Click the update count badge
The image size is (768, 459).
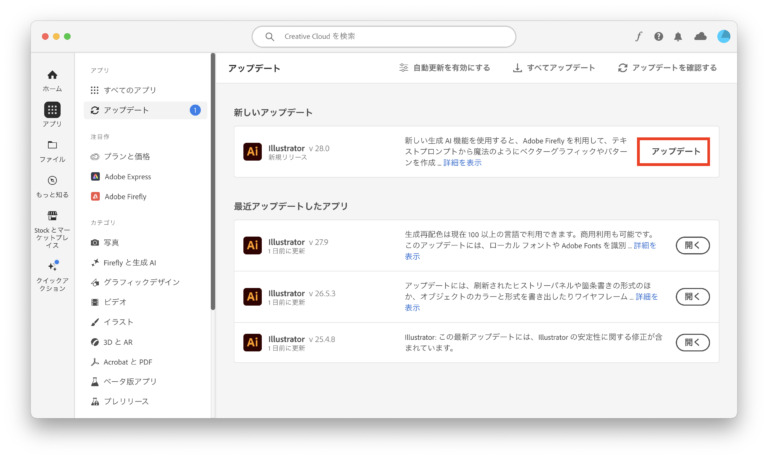pyautogui.click(x=195, y=110)
